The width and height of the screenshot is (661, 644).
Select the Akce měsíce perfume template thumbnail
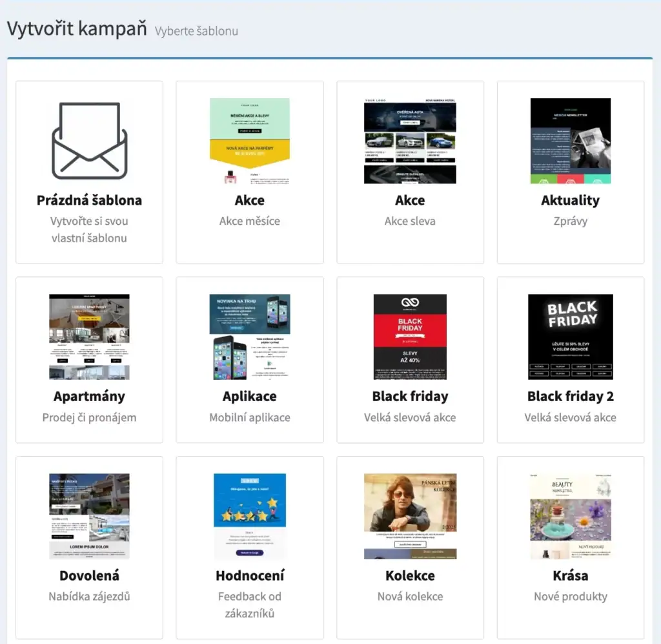pos(250,141)
